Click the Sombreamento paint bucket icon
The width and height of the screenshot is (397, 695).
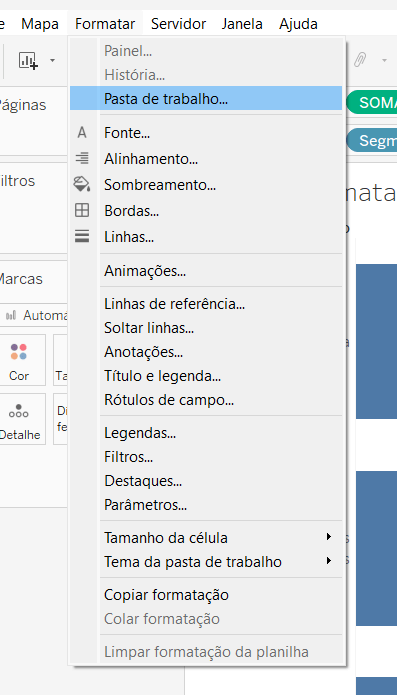(x=82, y=184)
